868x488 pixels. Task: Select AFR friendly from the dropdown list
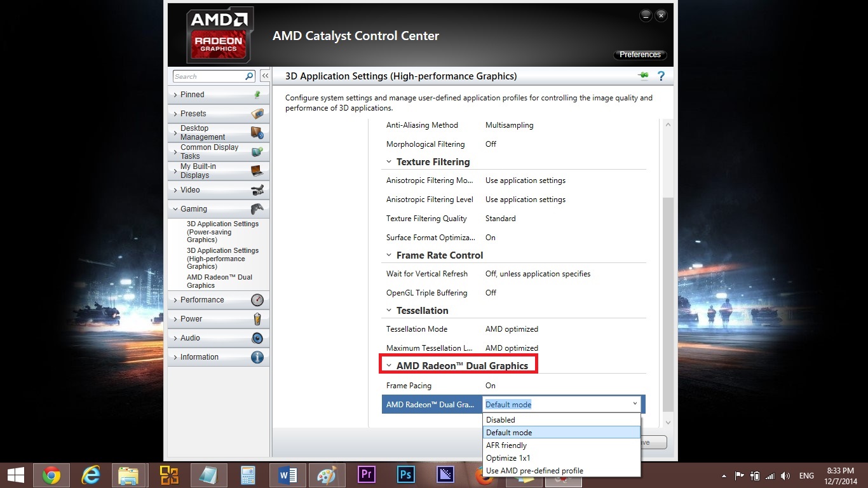click(x=562, y=445)
